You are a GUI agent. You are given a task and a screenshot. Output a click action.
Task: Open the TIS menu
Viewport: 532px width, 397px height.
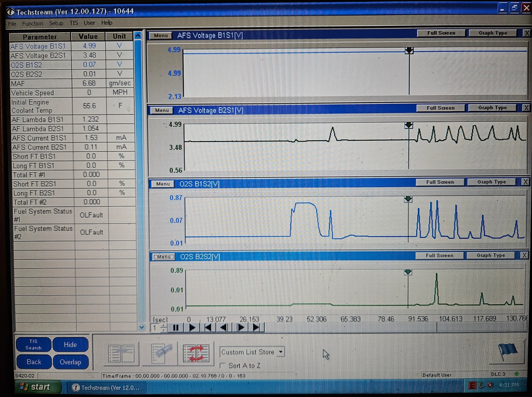(x=74, y=23)
